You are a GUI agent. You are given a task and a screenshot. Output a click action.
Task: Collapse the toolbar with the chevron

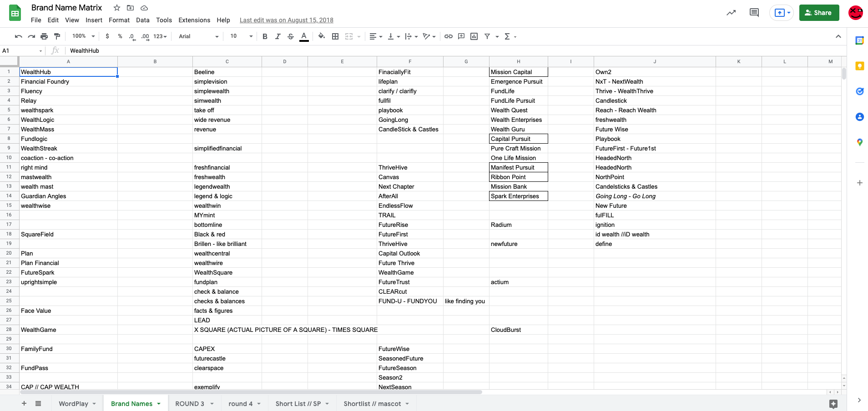[x=838, y=36]
